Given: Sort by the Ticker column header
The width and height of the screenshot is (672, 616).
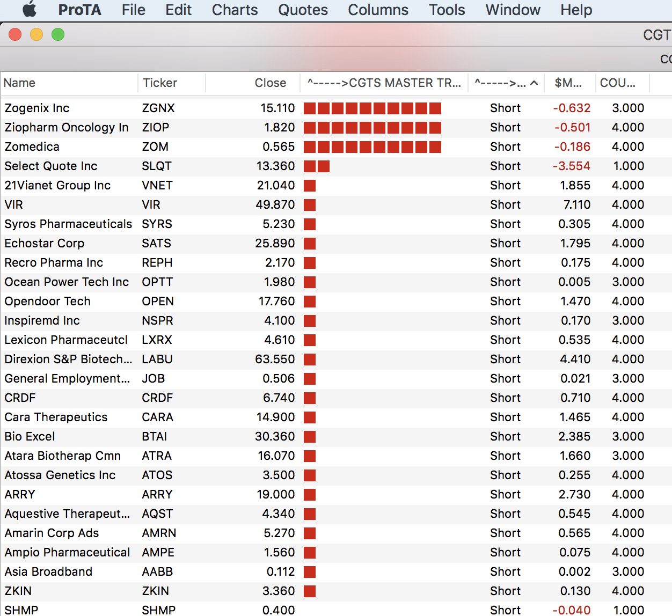Looking at the screenshot, I should click(x=172, y=83).
